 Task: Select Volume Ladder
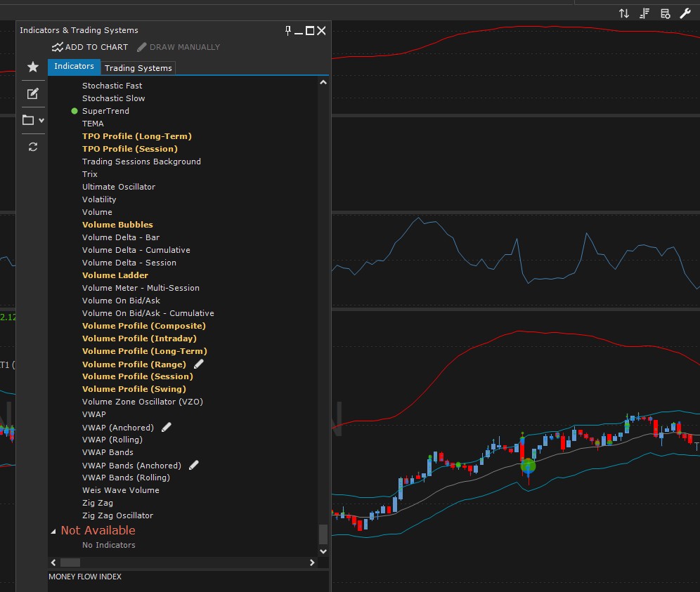click(x=115, y=275)
